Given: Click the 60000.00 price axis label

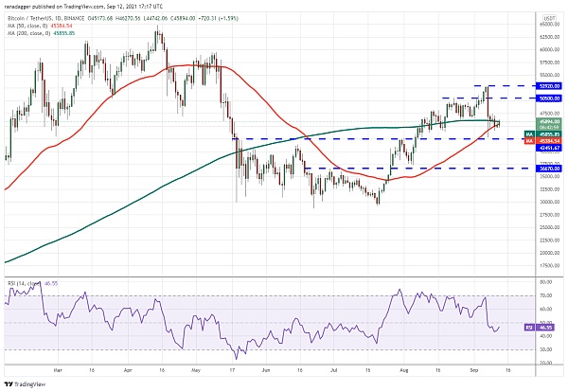Looking at the screenshot, I should [x=549, y=49].
